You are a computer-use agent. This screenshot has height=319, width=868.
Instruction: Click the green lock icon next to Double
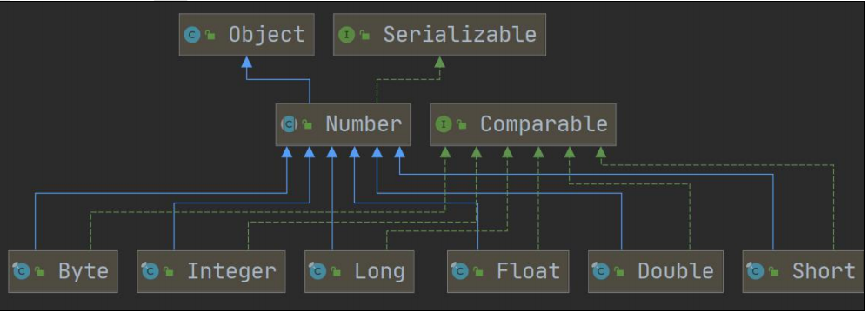tap(619, 271)
